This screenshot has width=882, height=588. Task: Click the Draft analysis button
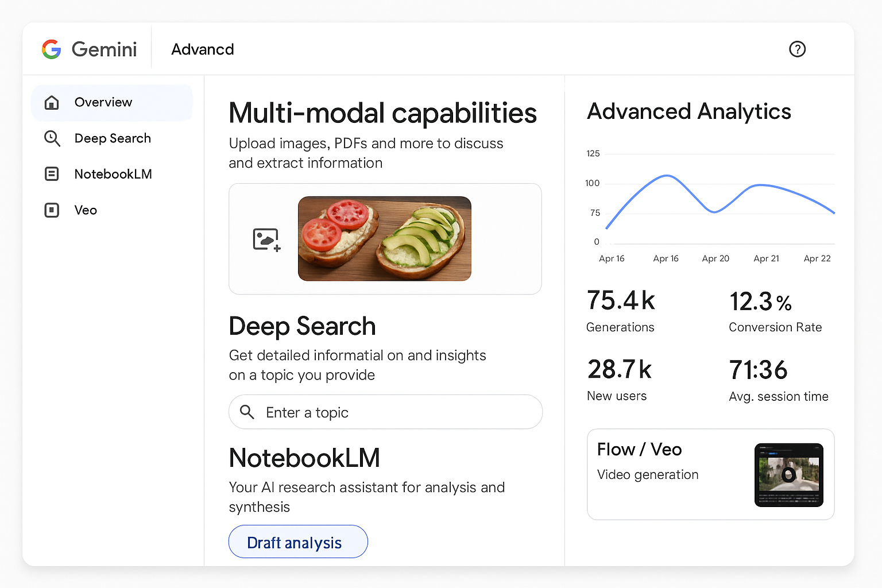pyautogui.click(x=298, y=541)
